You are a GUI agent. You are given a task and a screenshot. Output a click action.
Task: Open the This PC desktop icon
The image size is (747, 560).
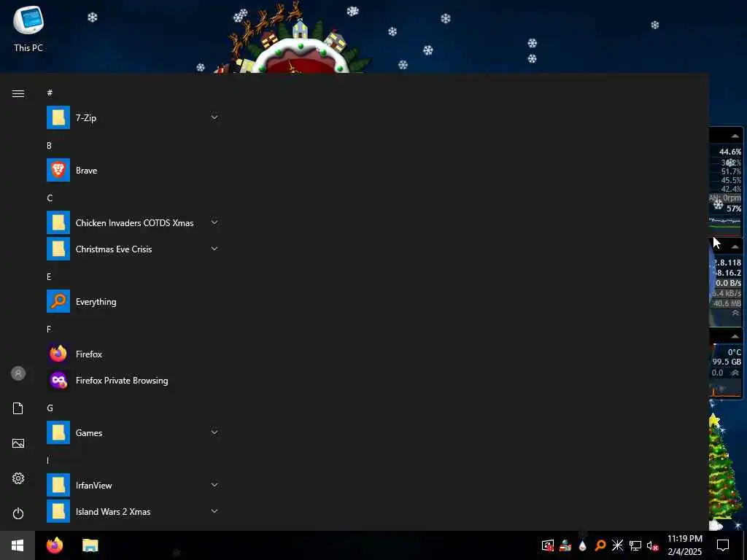[x=28, y=28]
